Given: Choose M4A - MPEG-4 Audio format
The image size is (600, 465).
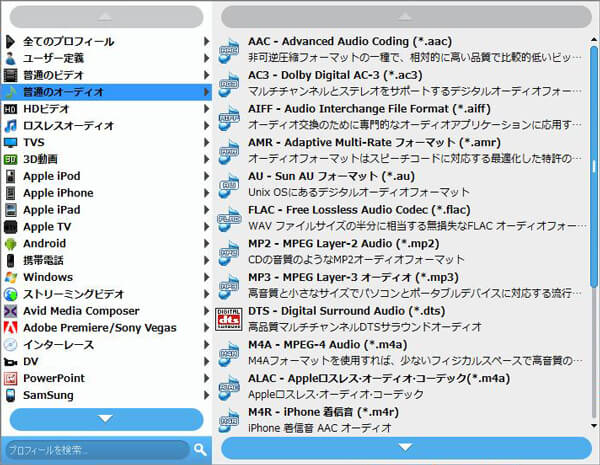Looking at the screenshot, I should click(401, 352).
